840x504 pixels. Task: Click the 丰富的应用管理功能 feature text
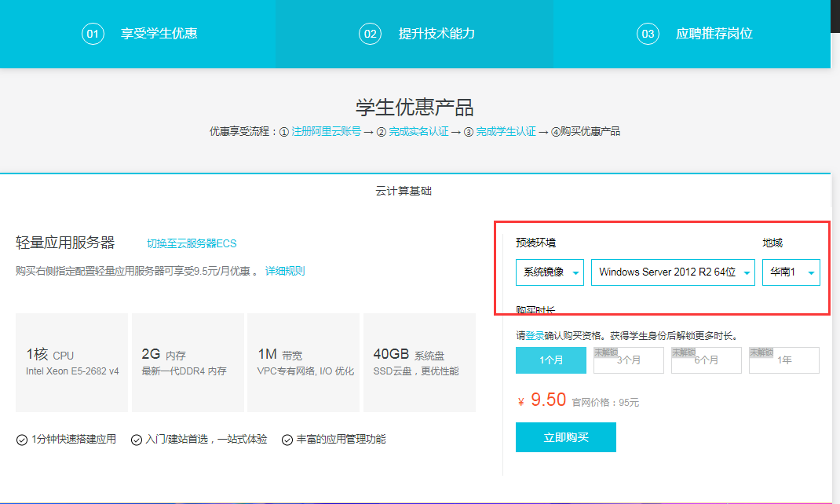tap(341, 439)
